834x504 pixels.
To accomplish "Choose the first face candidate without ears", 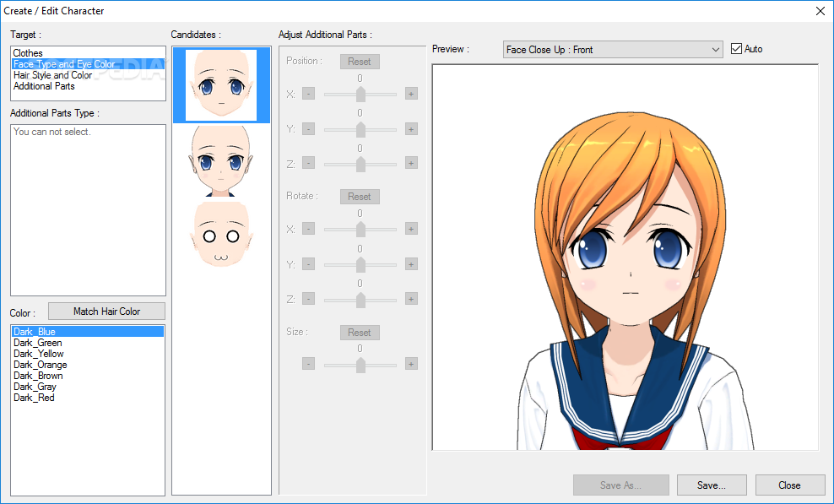I will 221,84.
